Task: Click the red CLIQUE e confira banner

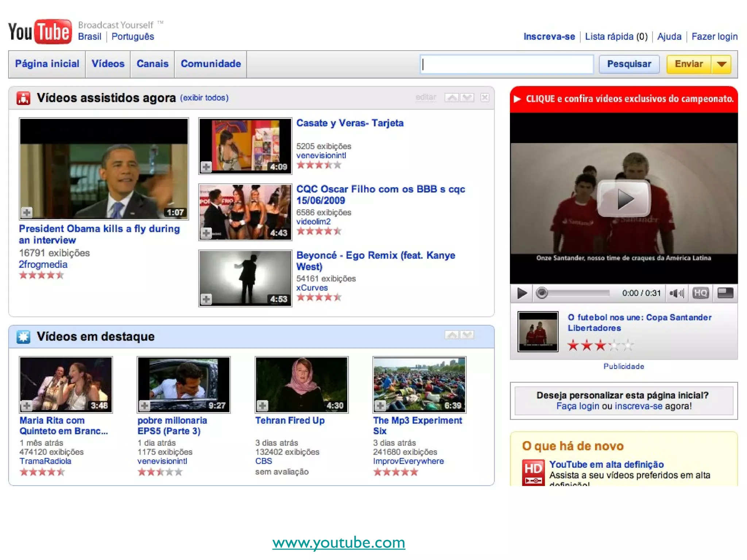Action: (624, 99)
